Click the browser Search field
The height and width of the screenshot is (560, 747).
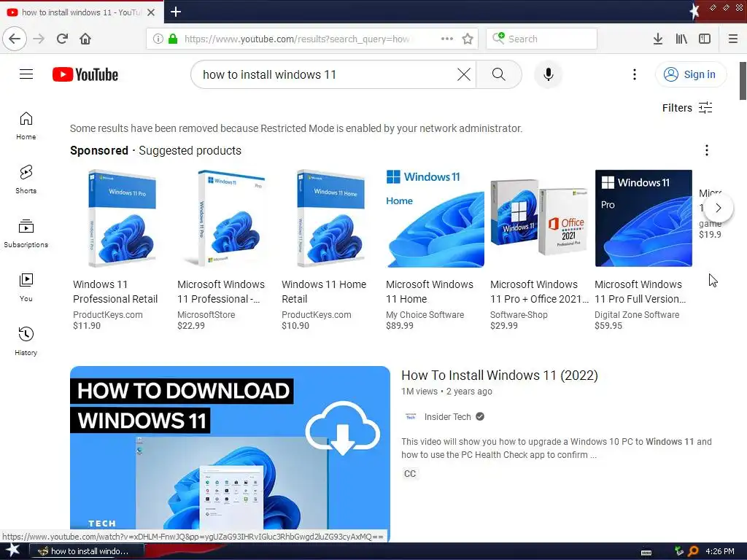pyautogui.click(x=542, y=39)
